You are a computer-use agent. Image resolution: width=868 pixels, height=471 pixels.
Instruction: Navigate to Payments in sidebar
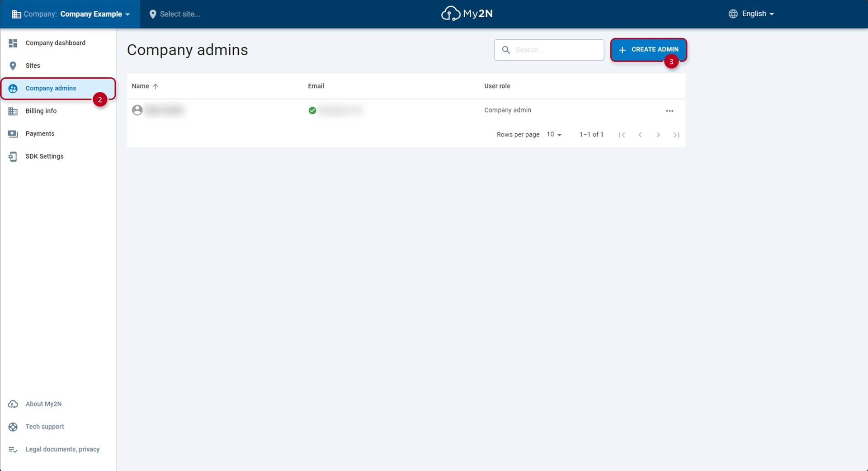coord(58,133)
